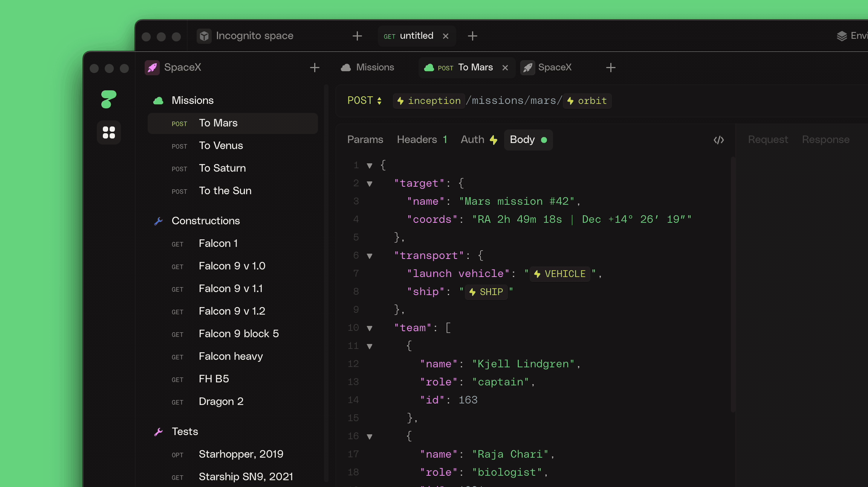Select the To Venus request
The image size is (868, 487).
click(x=221, y=146)
